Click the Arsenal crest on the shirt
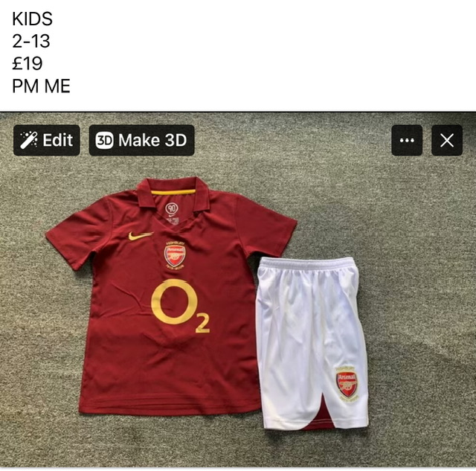The width and height of the screenshot is (476, 471). (x=176, y=254)
